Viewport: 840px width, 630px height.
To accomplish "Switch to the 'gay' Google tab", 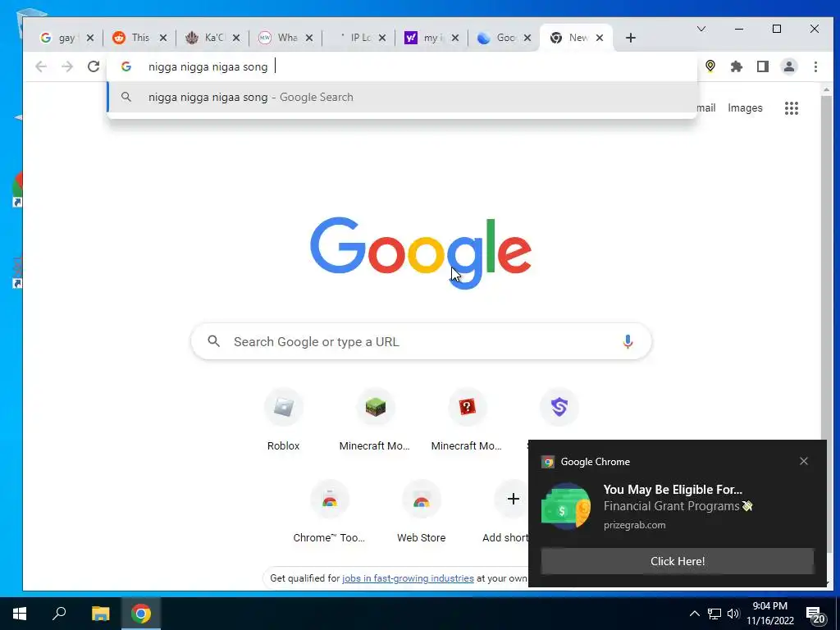I will pos(60,38).
